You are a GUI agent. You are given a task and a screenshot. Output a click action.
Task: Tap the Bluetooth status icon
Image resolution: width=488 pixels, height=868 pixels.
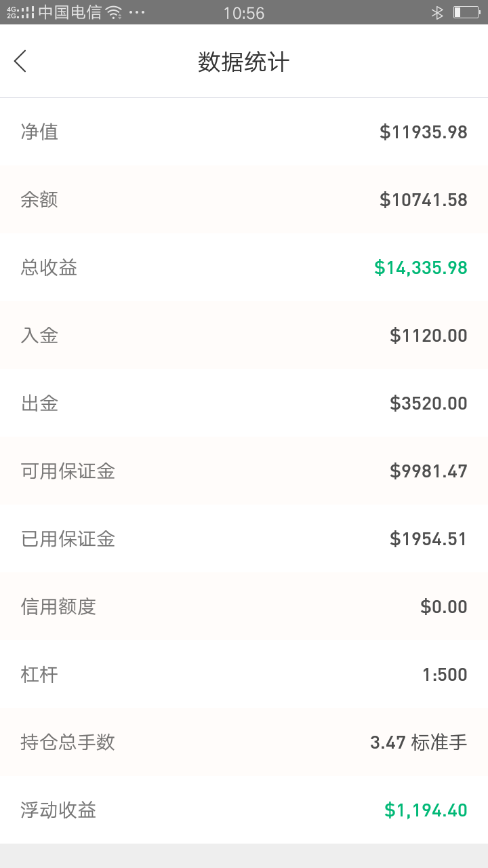click(x=437, y=12)
